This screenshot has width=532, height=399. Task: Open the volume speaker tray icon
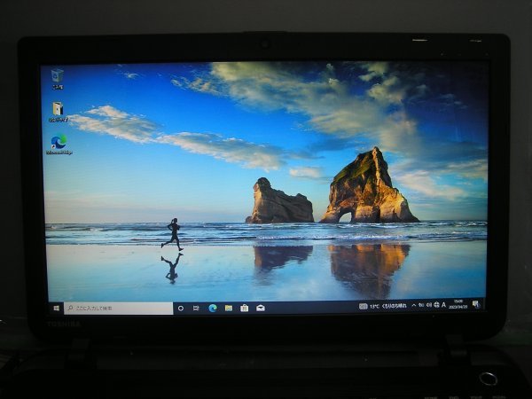(x=428, y=305)
